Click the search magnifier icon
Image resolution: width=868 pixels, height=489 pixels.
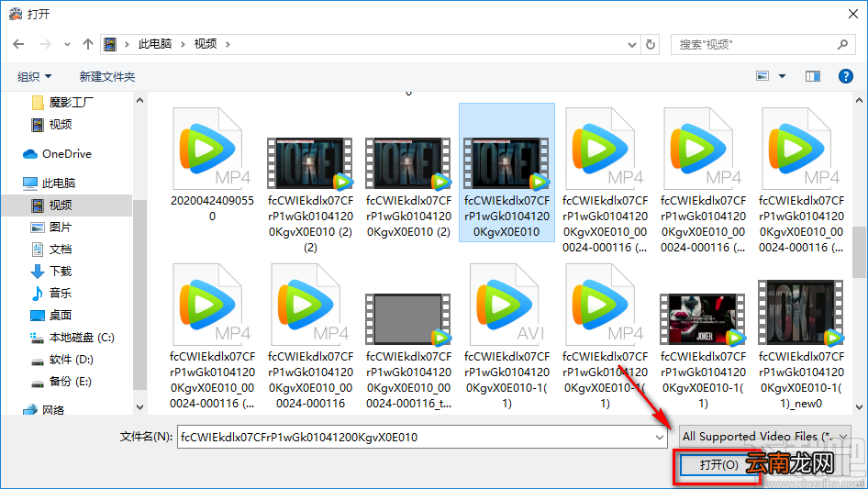[842, 44]
